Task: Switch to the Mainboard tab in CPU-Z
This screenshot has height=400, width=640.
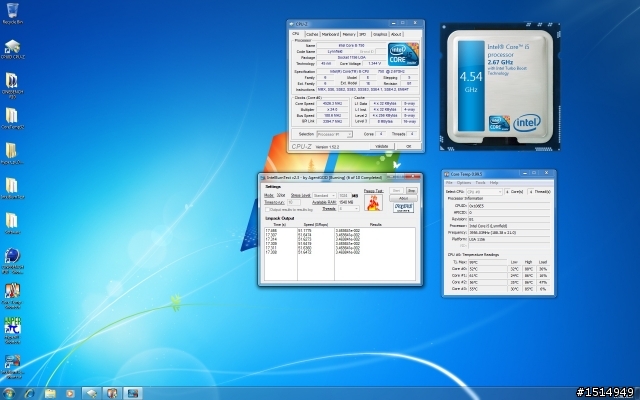Action: pyautogui.click(x=330, y=34)
